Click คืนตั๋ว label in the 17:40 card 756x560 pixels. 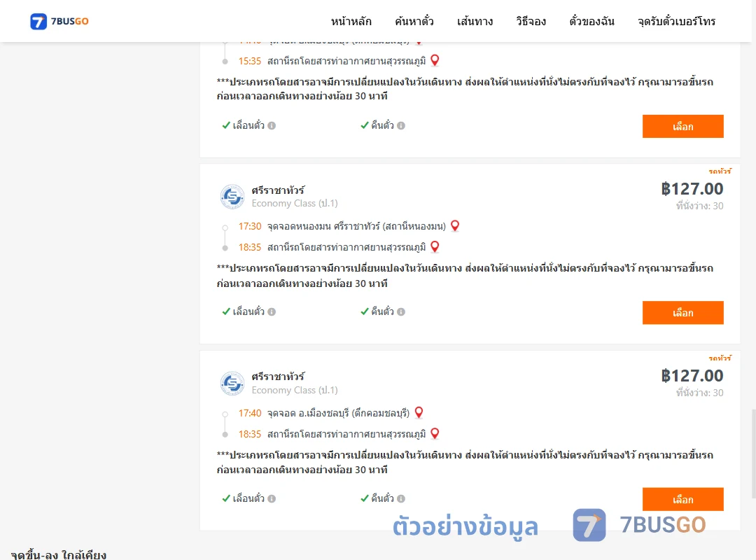tap(382, 498)
